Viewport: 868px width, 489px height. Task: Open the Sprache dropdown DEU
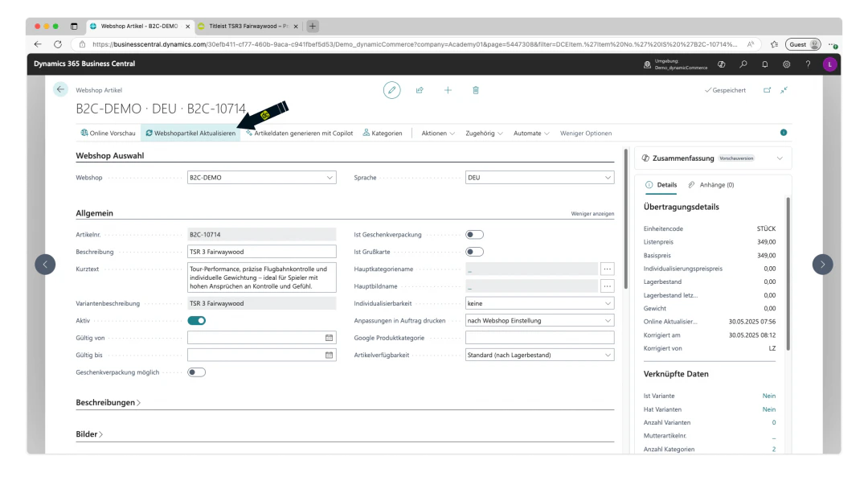tap(539, 177)
